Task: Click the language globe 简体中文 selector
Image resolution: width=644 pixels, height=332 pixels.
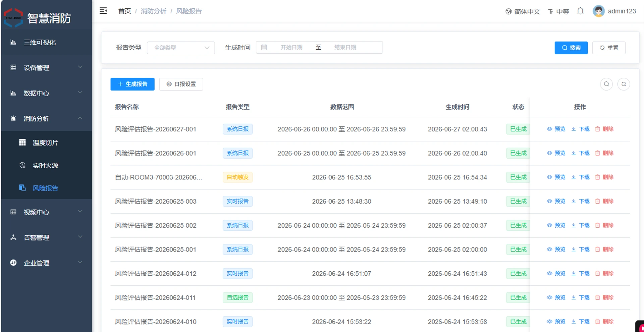Action: (523, 11)
